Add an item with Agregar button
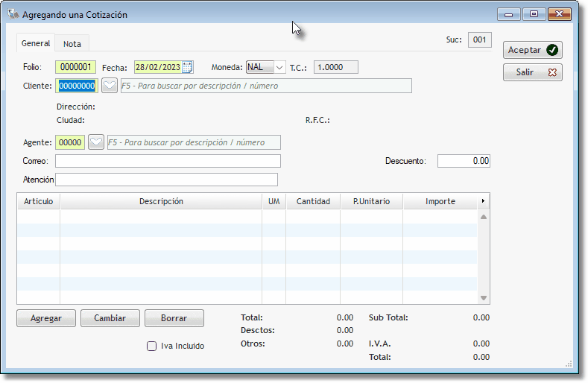 [x=46, y=318]
